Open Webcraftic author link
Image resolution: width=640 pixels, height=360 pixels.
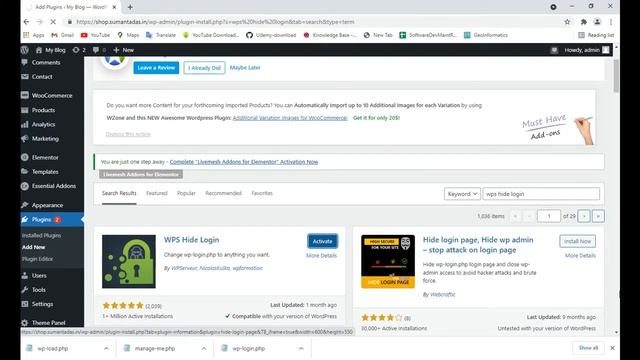(x=442, y=294)
